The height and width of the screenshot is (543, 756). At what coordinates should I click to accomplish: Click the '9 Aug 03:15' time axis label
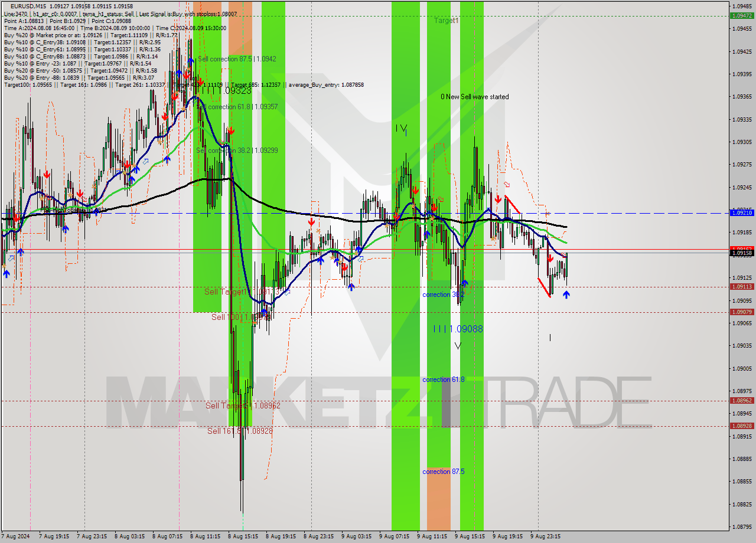coord(356,537)
